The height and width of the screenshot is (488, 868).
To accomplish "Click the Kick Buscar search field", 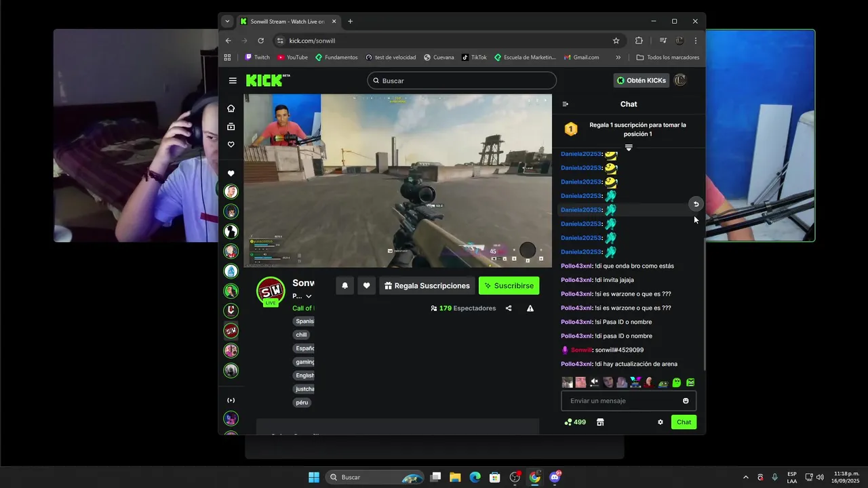I will point(462,81).
